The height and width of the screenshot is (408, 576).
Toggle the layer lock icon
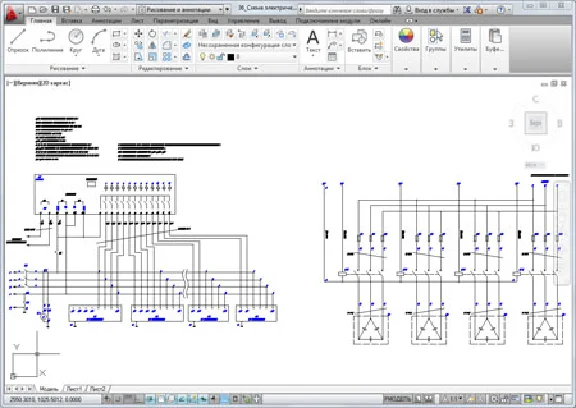pyautogui.click(x=220, y=57)
